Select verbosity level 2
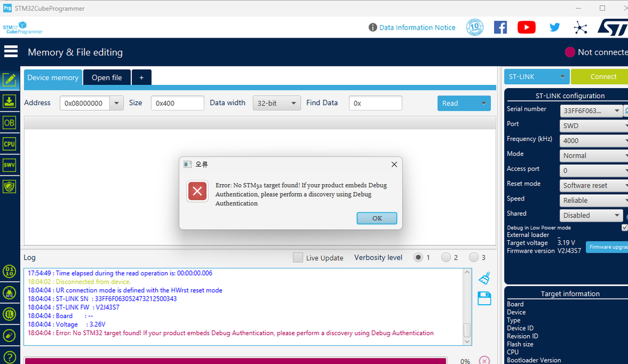This screenshot has width=628, height=364. click(446, 257)
